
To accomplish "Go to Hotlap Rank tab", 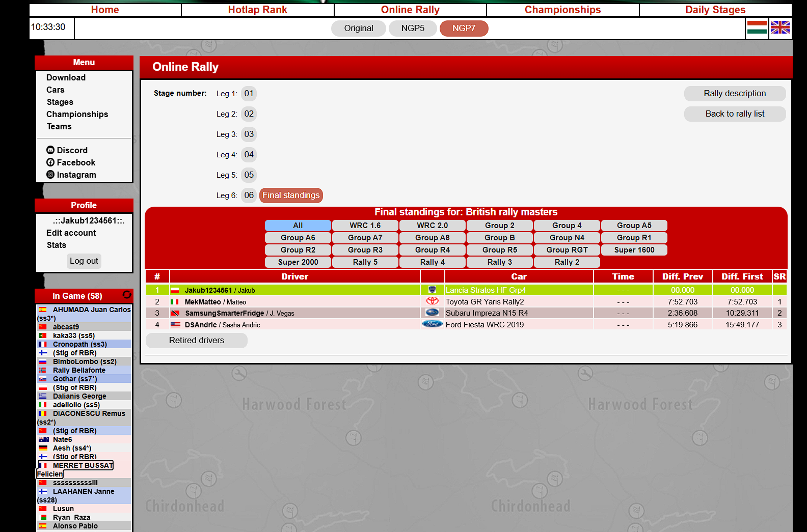I will [257, 10].
